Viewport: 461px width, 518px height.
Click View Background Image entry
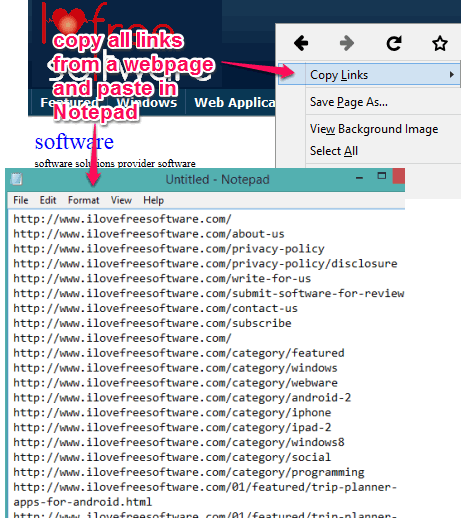[x=374, y=129]
